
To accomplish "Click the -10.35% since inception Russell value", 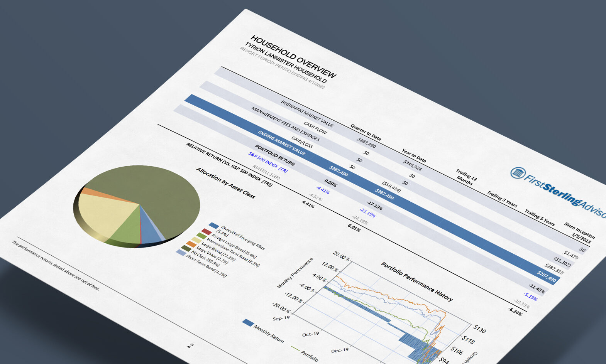I will coord(522,303).
